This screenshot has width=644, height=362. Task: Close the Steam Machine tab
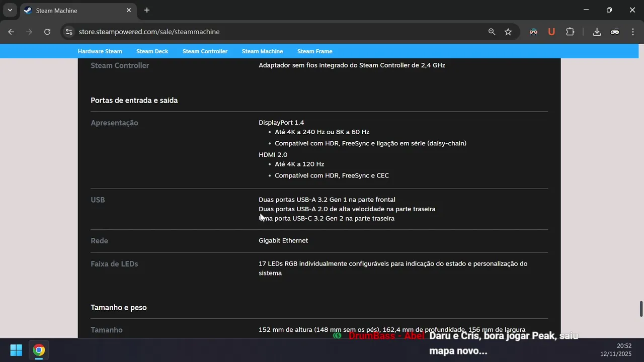point(129,10)
